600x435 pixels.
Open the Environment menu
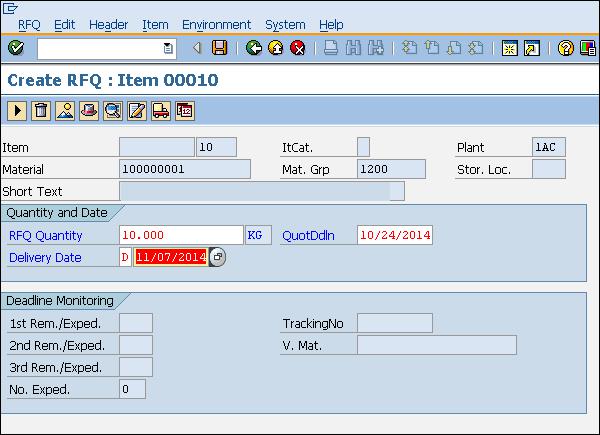pyautogui.click(x=217, y=24)
